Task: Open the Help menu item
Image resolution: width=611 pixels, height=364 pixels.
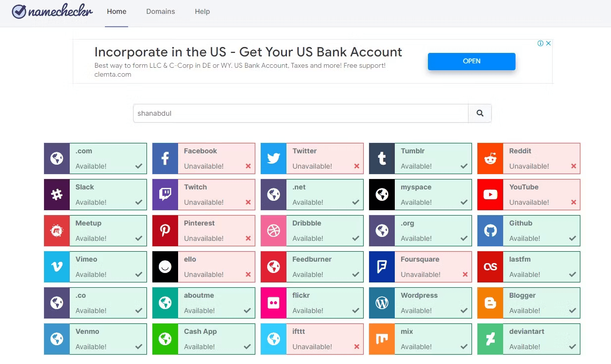Action: click(202, 11)
